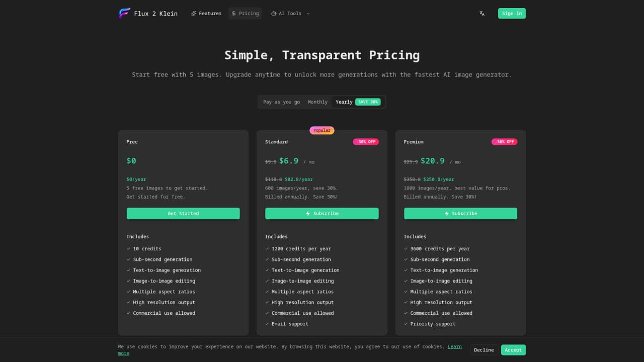Click the Popular badge on Standard plan
Image resolution: width=644 pixels, height=362 pixels.
tap(322, 130)
